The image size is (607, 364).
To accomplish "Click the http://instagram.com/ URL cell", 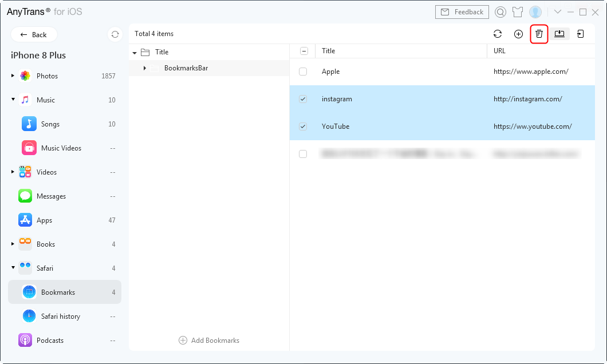I will pyautogui.click(x=528, y=99).
